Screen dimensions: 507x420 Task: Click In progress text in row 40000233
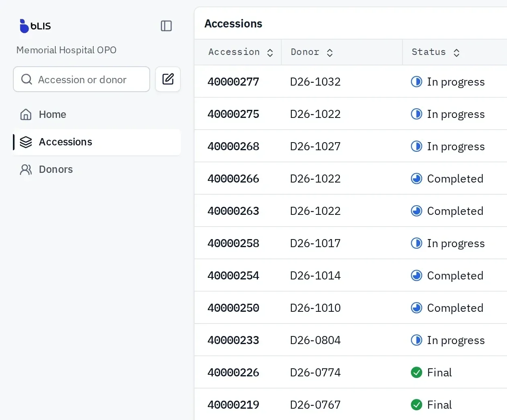click(x=456, y=340)
